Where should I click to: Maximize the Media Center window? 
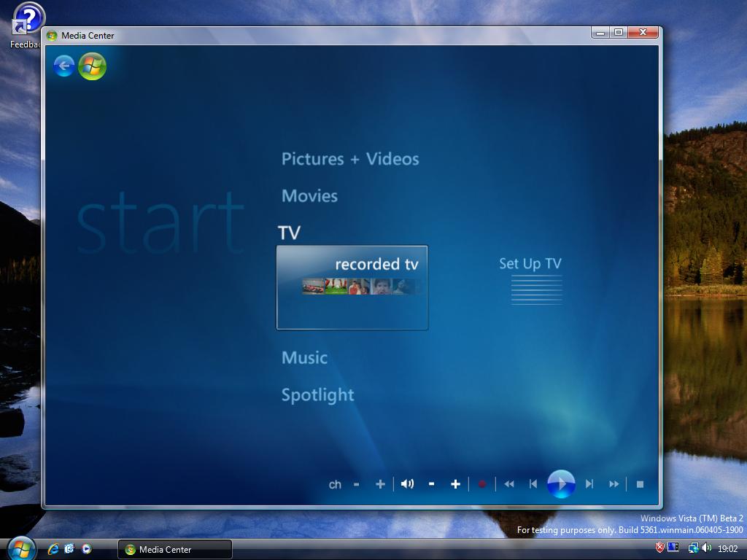pyautogui.click(x=619, y=32)
